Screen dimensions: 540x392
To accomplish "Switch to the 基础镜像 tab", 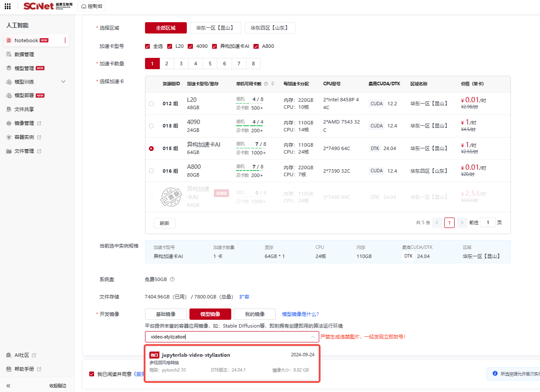I will coord(166,314).
